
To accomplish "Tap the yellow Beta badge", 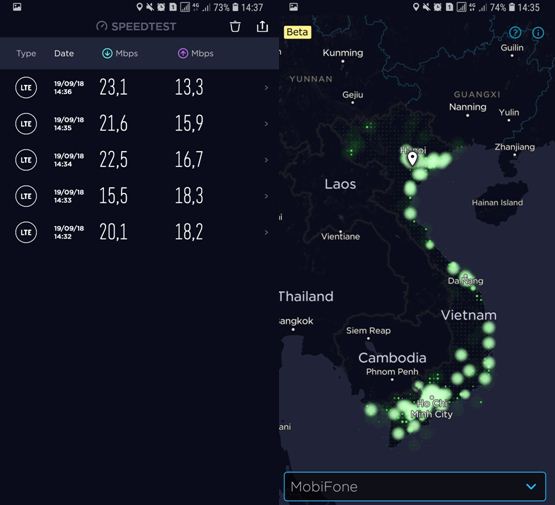I will click(297, 32).
